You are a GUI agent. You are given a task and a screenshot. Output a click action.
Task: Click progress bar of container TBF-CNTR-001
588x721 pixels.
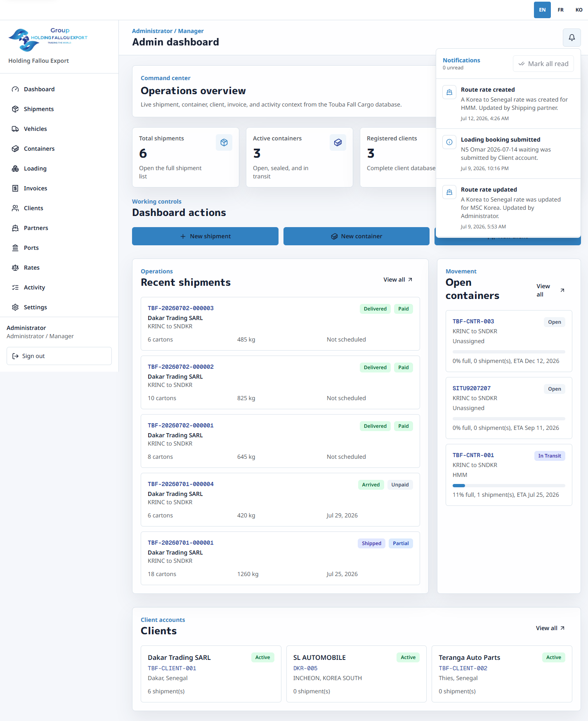(509, 486)
